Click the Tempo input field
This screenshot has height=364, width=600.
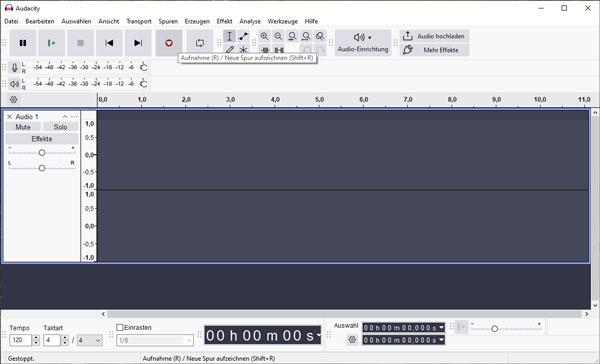pyautogui.click(x=20, y=340)
